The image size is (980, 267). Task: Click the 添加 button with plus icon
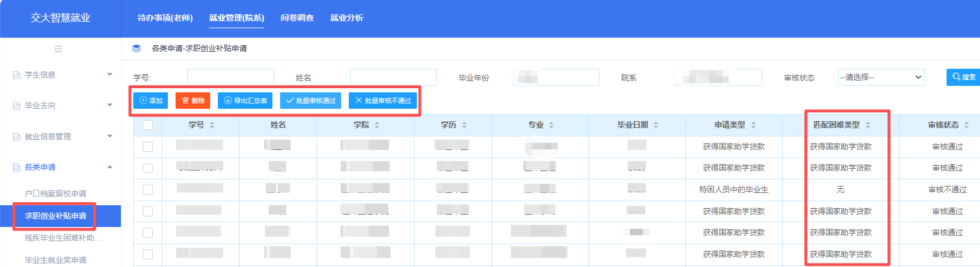tap(150, 101)
